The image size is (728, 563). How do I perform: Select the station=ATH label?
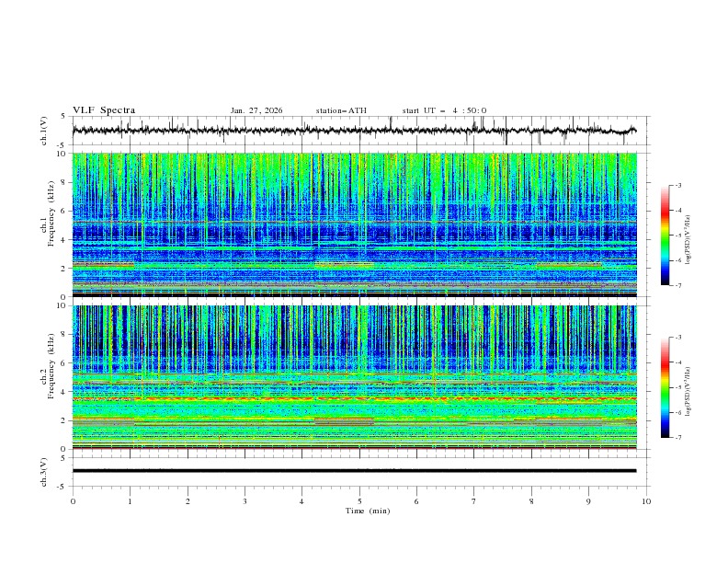tap(341, 110)
